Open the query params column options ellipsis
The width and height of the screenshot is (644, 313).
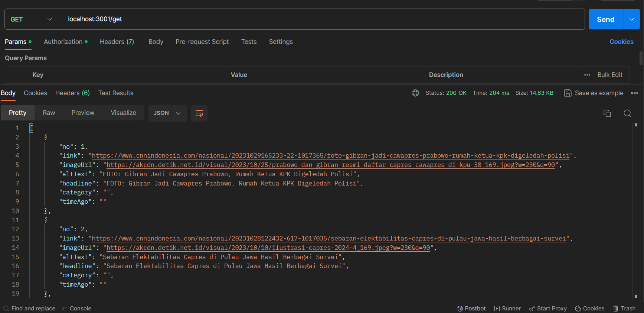[x=587, y=75]
